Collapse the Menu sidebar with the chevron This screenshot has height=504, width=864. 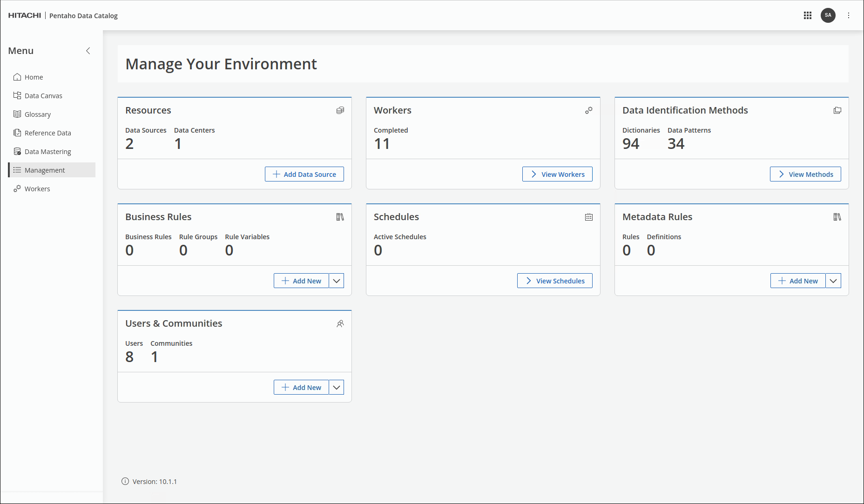88,51
